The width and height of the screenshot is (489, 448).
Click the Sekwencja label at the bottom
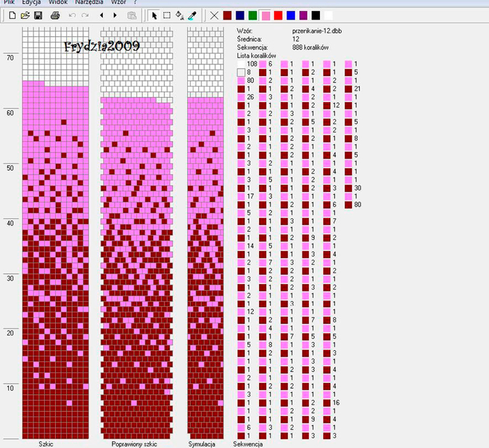click(248, 444)
